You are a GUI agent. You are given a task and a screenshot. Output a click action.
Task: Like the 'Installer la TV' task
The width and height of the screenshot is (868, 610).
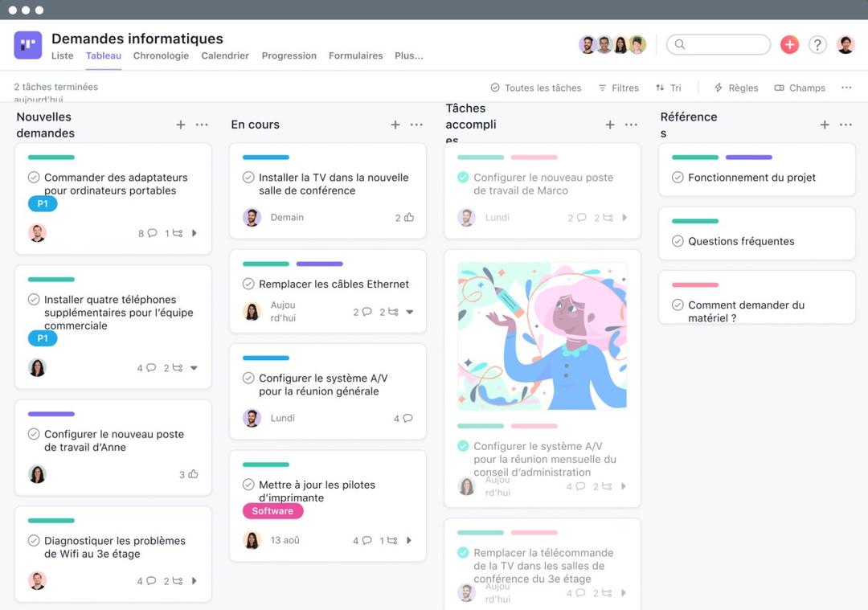[410, 217]
